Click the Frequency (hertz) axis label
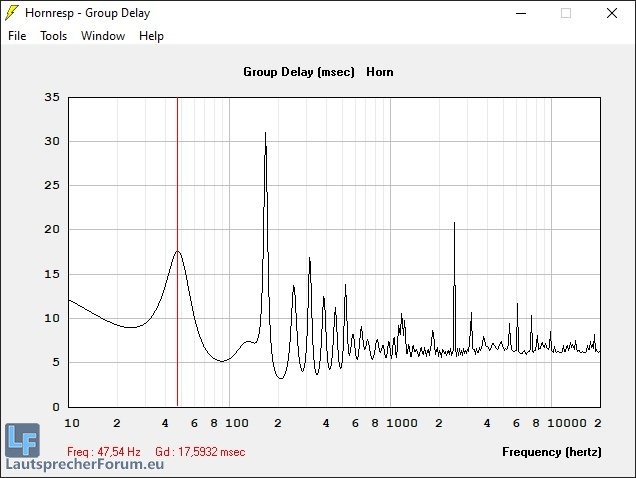The width and height of the screenshot is (636, 478). point(551,452)
